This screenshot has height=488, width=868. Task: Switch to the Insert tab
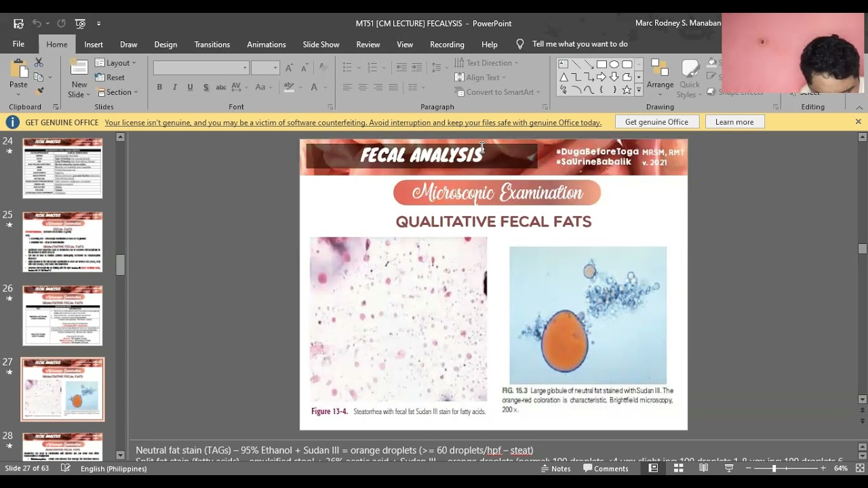coord(94,44)
